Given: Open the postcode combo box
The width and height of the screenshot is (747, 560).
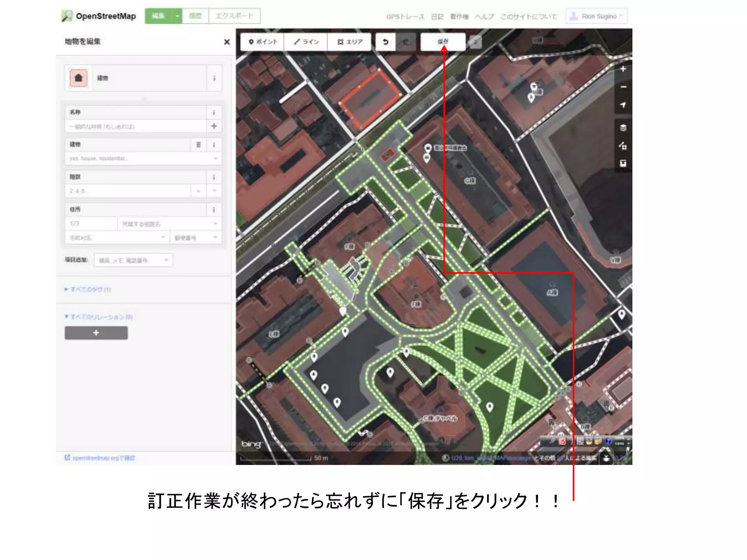Looking at the screenshot, I should (x=196, y=238).
